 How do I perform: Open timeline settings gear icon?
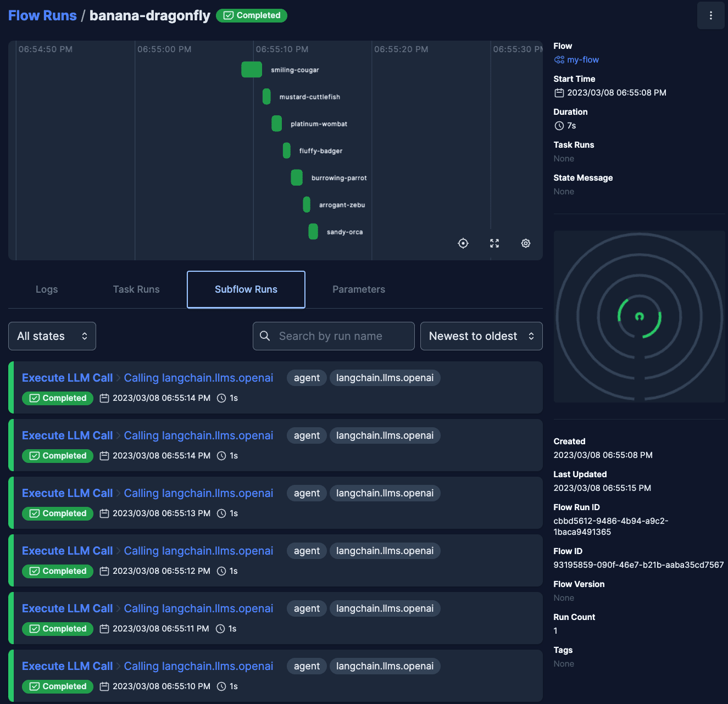click(x=526, y=243)
